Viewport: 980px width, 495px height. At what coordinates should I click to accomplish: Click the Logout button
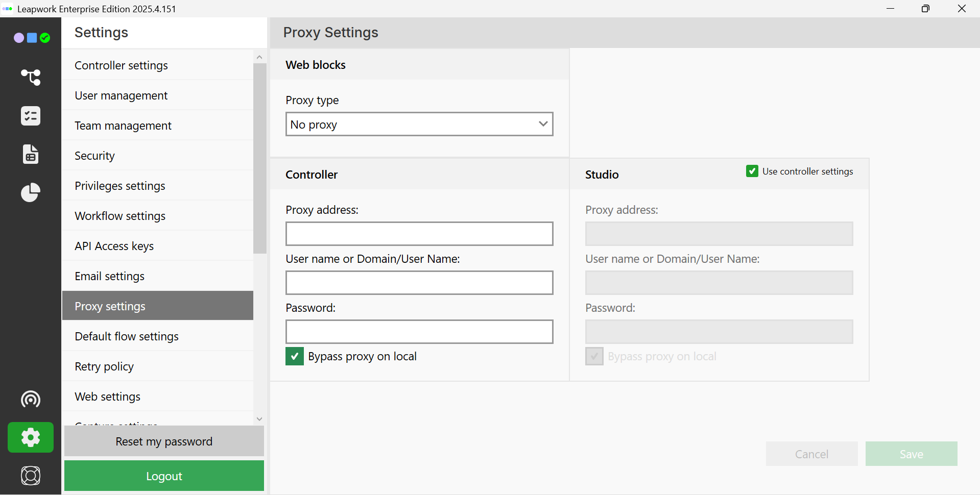pyautogui.click(x=164, y=476)
